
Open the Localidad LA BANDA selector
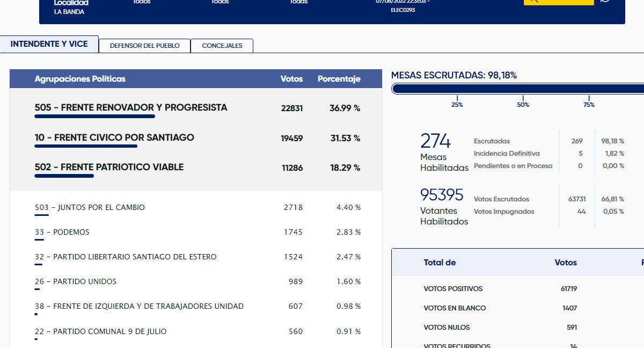coord(70,8)
